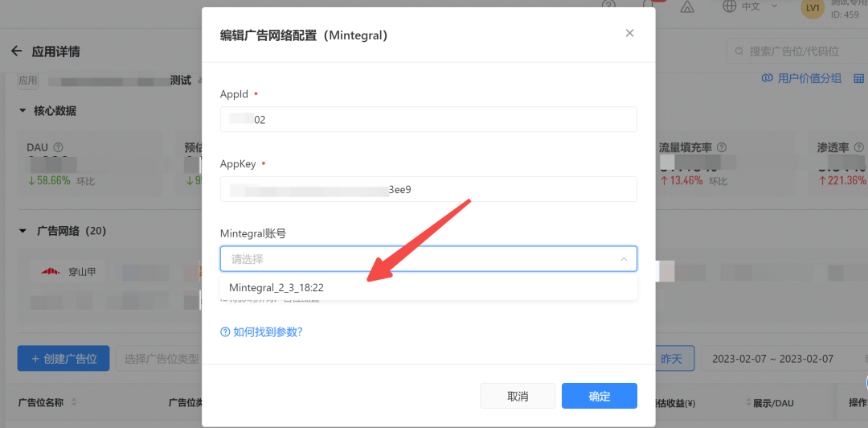868x428 pixels.
Task: Select the 穿山甲 ad network
Action: click(67, 272)
